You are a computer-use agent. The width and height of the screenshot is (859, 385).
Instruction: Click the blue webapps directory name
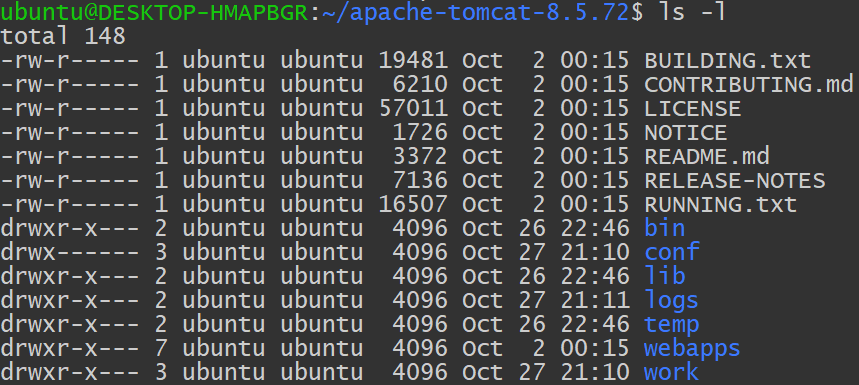coord(692,349)
